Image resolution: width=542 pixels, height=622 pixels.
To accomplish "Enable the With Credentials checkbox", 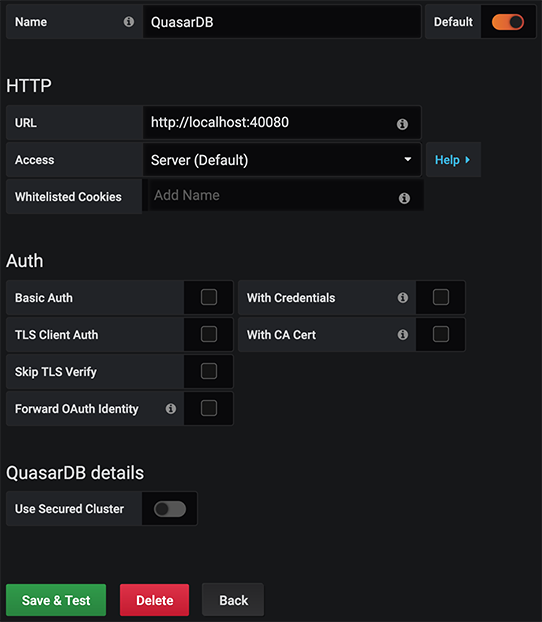I will [441, 297].
